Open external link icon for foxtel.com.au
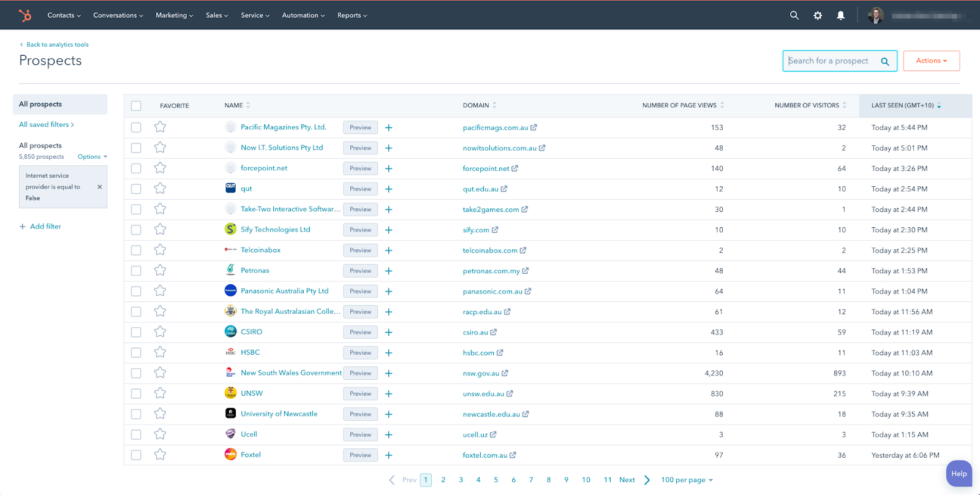This screenshot has width=980, height=495. click(513, 455)
